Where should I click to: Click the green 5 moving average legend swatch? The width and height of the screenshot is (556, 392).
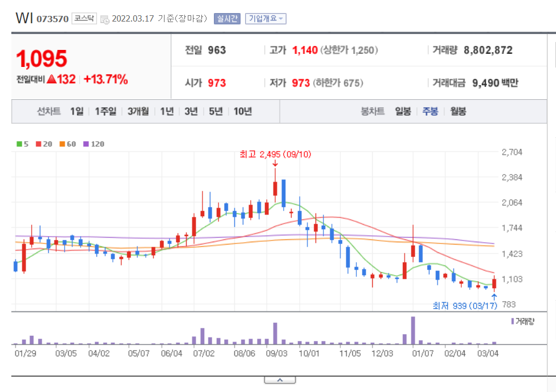pyautogui.click(x=19, y=144)
